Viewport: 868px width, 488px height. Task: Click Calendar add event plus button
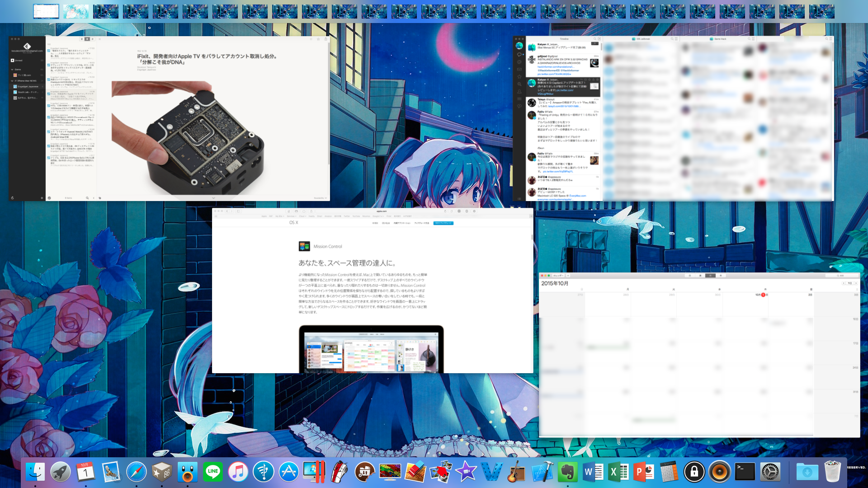click(x=568, y=276)
